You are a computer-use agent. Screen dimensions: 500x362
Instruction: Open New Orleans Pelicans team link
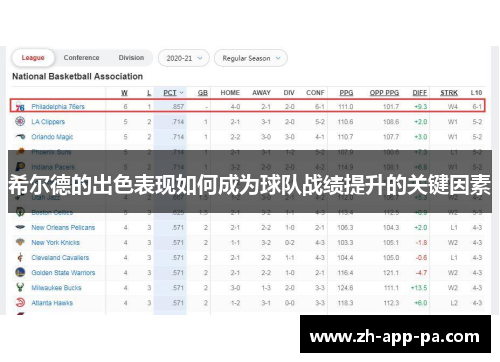pos(63,228)
